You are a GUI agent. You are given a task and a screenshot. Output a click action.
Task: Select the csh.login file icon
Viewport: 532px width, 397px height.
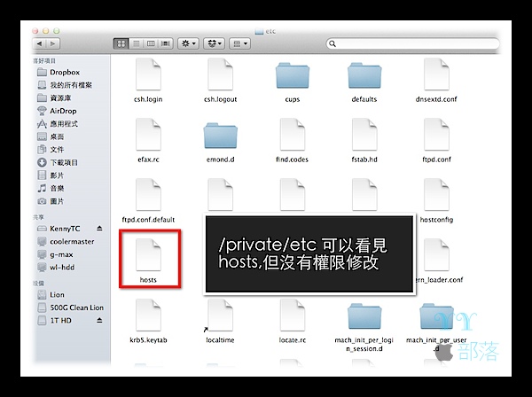(x=148, y=74)
